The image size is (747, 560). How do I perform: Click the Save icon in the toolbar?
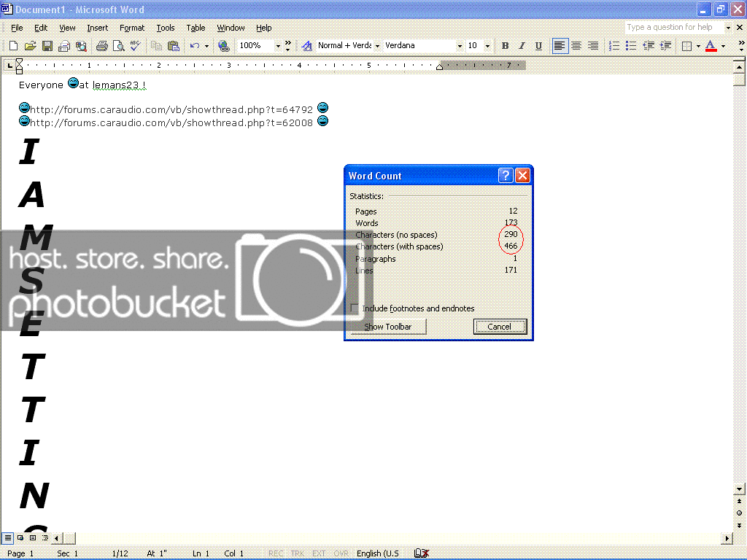coord(47,46)
